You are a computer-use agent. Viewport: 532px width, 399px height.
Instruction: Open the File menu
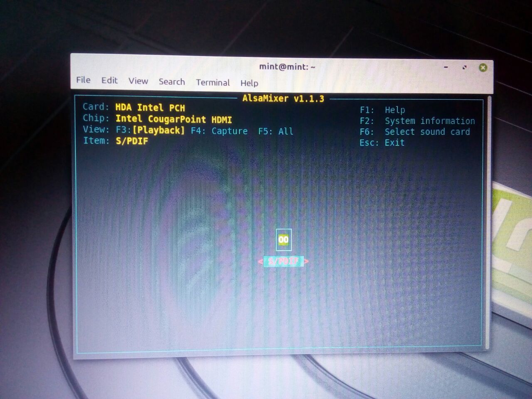pyautogui.click(x=83, y=80)
